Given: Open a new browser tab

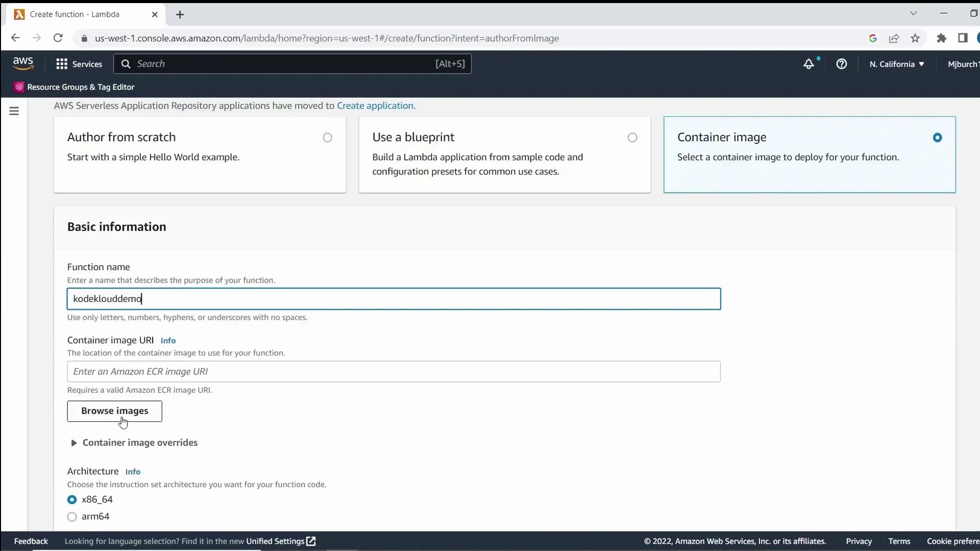Looking at the screenshot, I should click(x=180, y=15).
